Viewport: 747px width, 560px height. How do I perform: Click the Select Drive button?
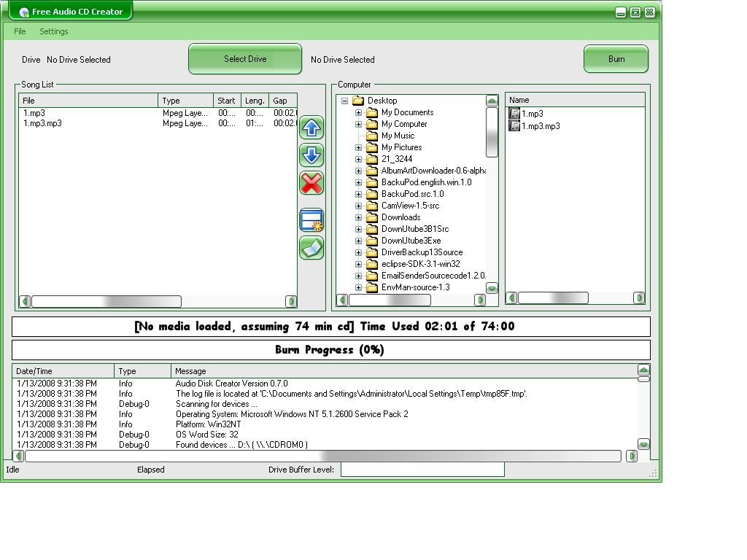[245, 59]
